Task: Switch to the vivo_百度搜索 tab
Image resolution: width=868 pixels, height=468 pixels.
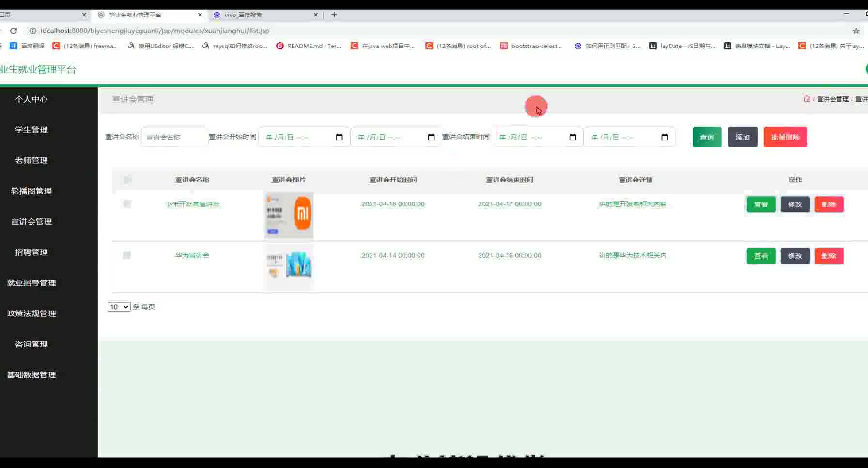Action: coord(265,15)
